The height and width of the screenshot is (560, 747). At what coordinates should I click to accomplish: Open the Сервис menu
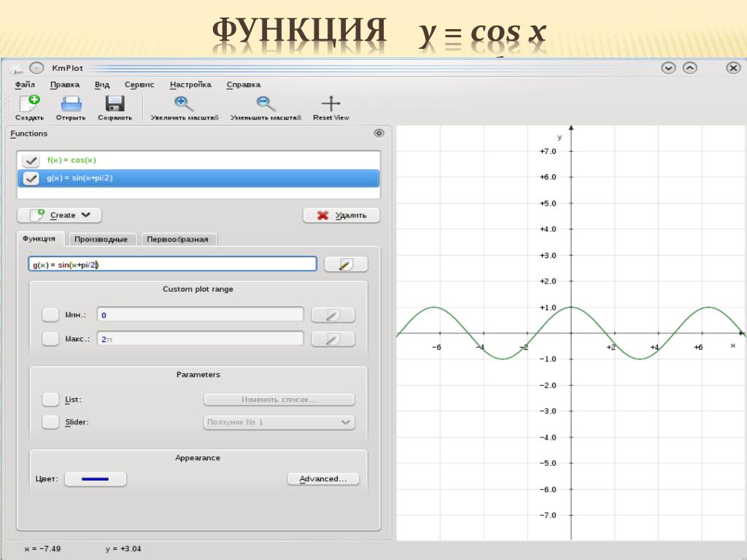[x=139, y=85]
